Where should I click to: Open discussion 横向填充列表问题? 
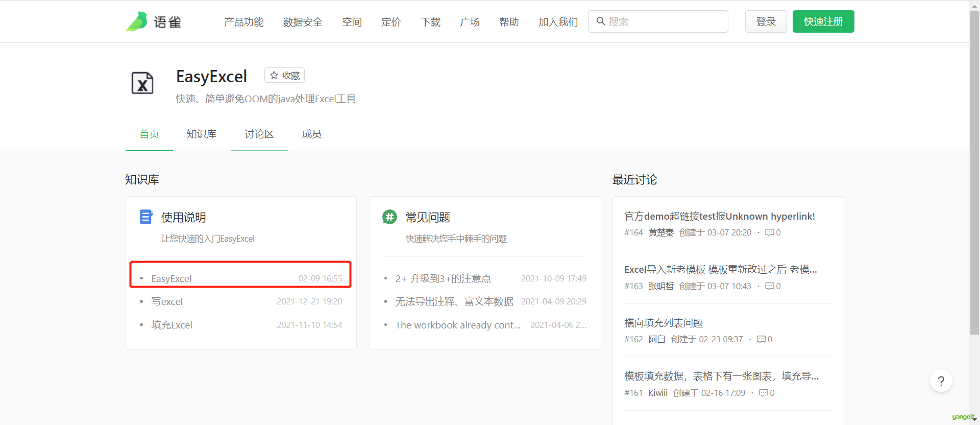pyautogui.click(x=664, y=323)
